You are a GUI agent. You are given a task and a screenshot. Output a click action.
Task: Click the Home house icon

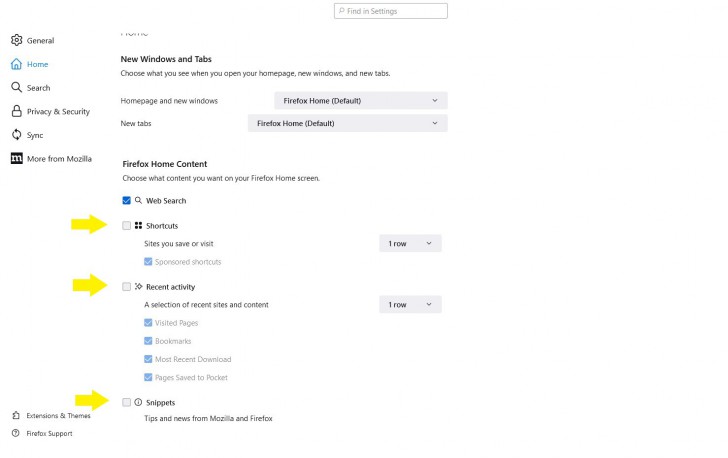pyautogui.click(x=16, y=64)
